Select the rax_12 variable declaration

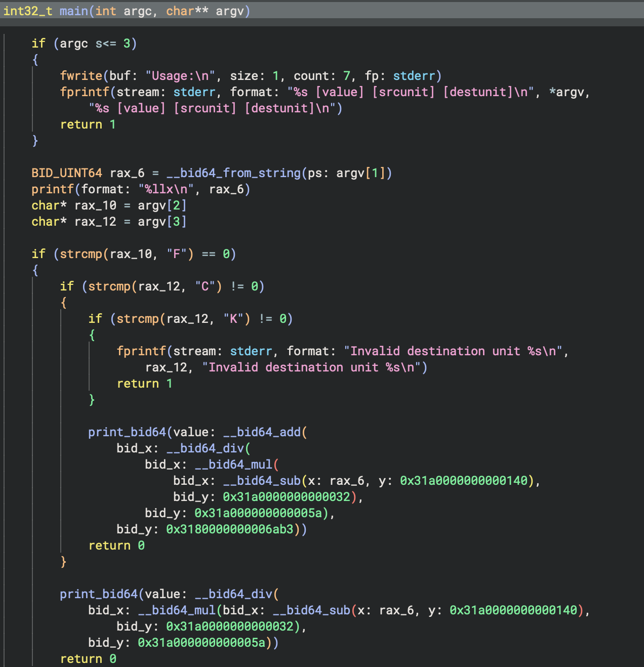pyautogui.click(x=95, y=222)
